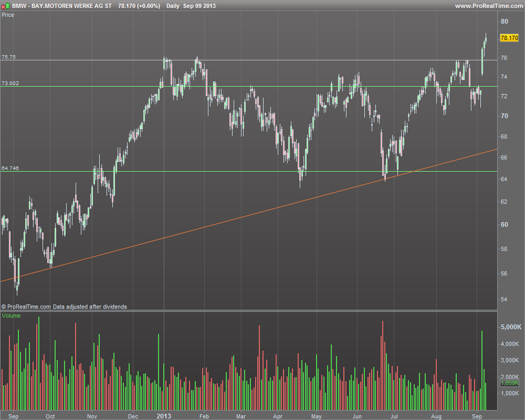
Task: Select the 78.170 (+0.60%) quote in header
Action: (139, 6)
